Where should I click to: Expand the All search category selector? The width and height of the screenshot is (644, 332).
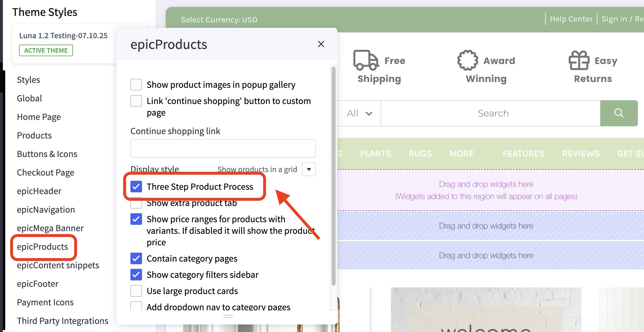click(x=359, y=113)
